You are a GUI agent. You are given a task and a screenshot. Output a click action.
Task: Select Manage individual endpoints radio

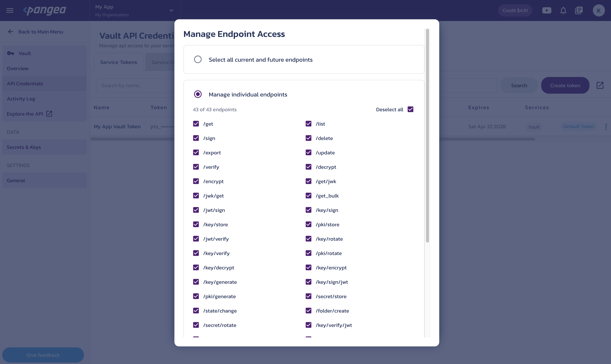pyautogui.click(x=198, y=94)
